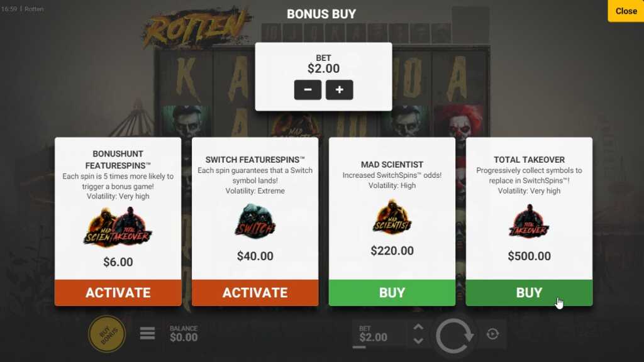Open the autoplay icon beside spin
The width and height of the screenshot is (644, 362).
492,334
